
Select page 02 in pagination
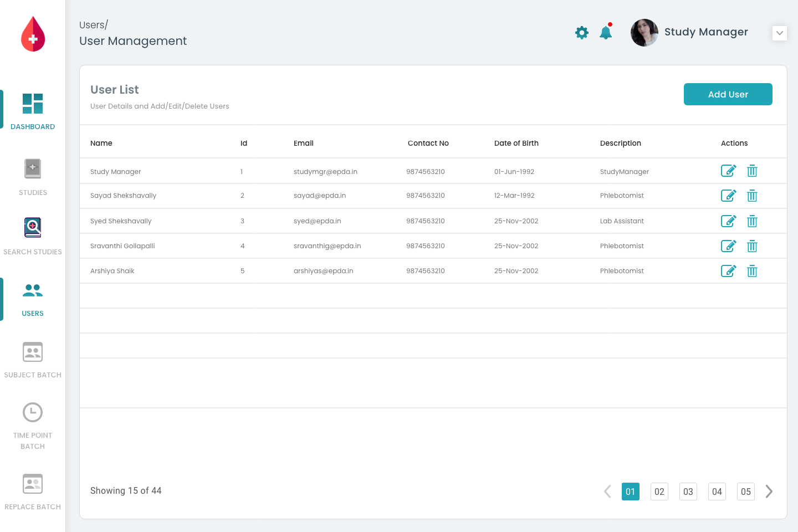[659, 492]
